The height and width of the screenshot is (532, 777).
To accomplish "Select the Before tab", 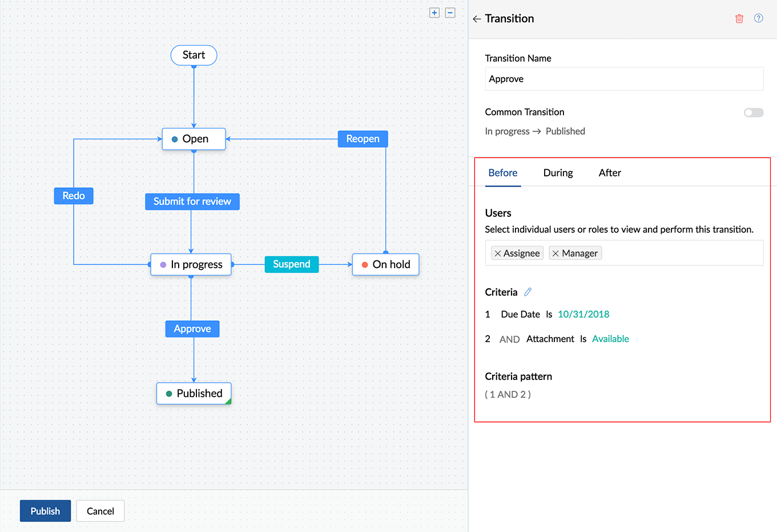I will pos(502,173).
